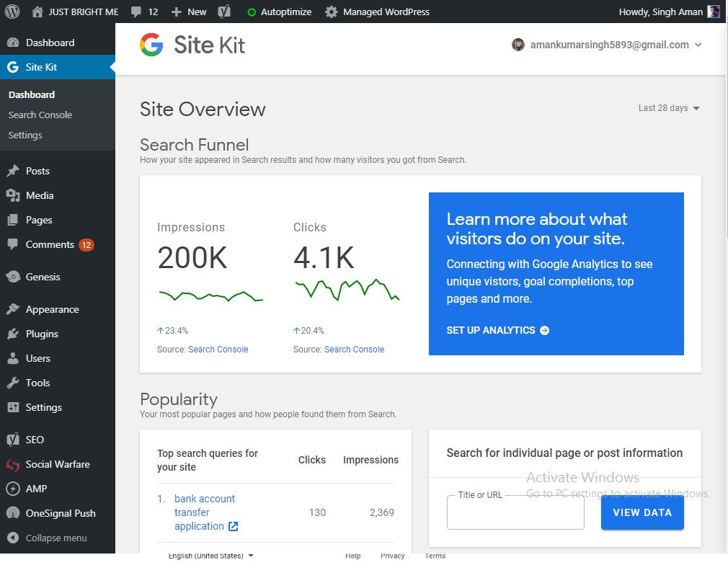Visit the site via the home icon
This screenshot has height=578, width=728.
click(37, 12)
